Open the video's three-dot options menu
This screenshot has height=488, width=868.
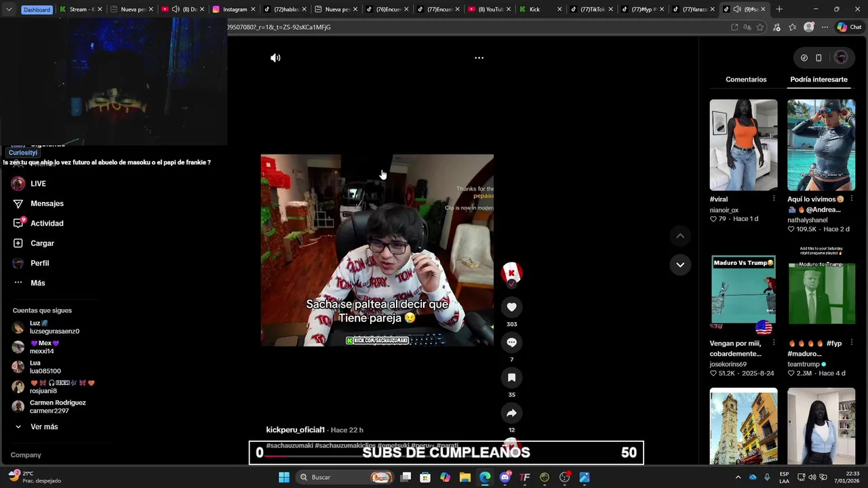point(479,58)
